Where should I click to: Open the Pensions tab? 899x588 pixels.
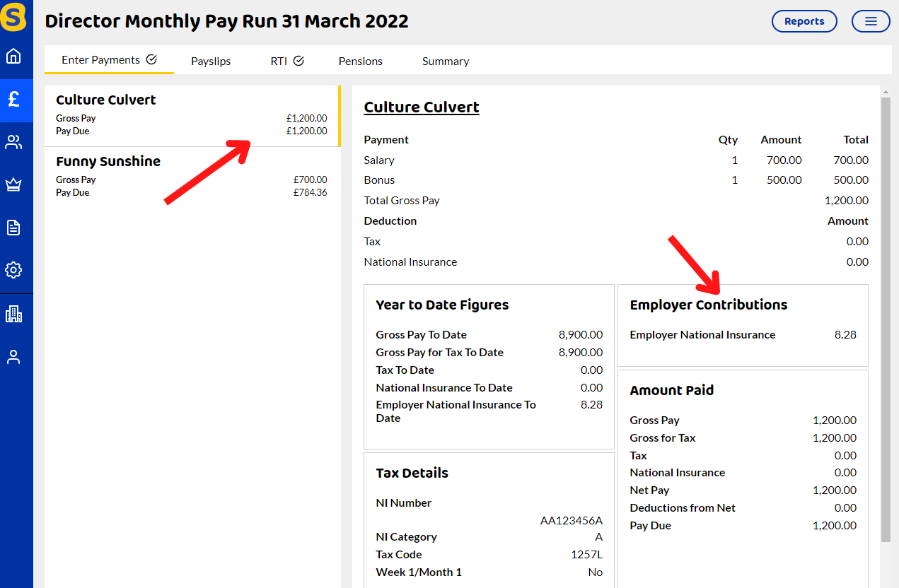point(360,61)
